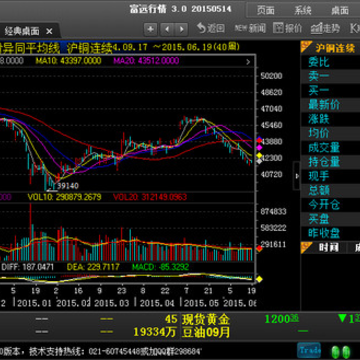Image resolution: width=360 pixels, height=360 pixels.
Task: Click the chevron arrow atop the chart
Action: pos(248,62)
